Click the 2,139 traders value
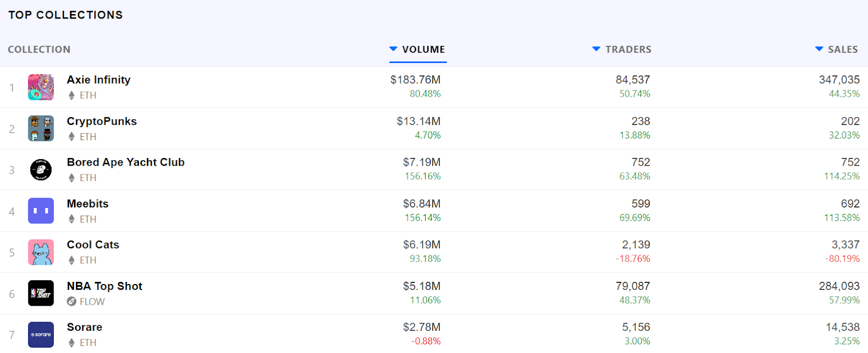This screenshot has width=868, height=353. pos(636,245)
